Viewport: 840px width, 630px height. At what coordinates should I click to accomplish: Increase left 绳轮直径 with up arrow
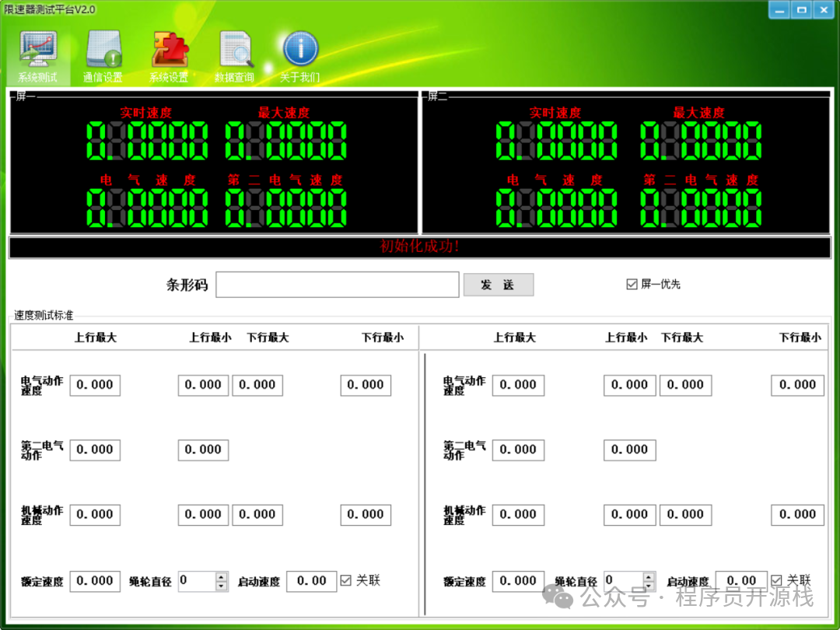point(222,576)
